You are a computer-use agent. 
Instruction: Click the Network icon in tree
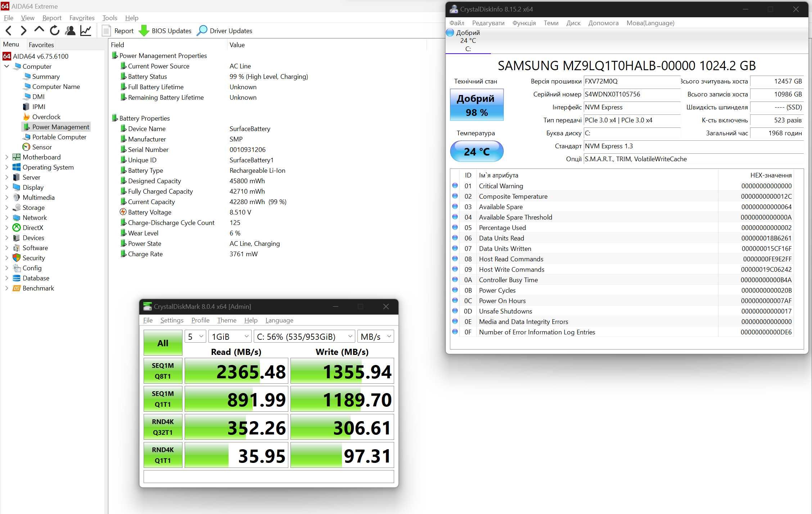(x=17, y=218)
